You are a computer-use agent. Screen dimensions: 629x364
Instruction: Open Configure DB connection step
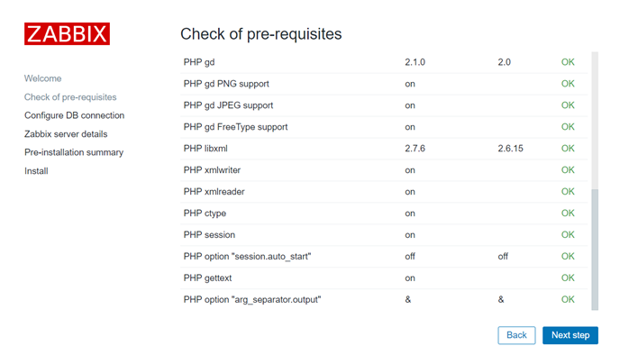74,115
